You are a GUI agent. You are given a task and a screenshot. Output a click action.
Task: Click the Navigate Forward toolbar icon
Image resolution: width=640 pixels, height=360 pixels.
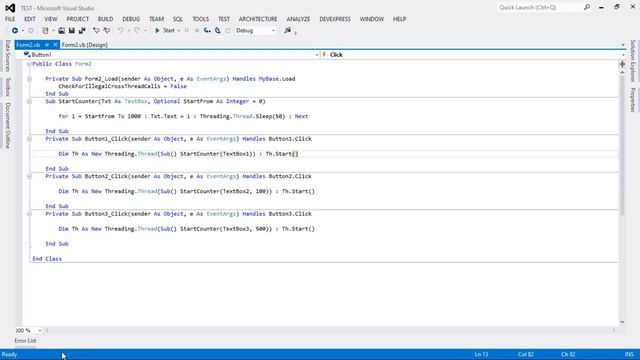[x=31, y=31]
